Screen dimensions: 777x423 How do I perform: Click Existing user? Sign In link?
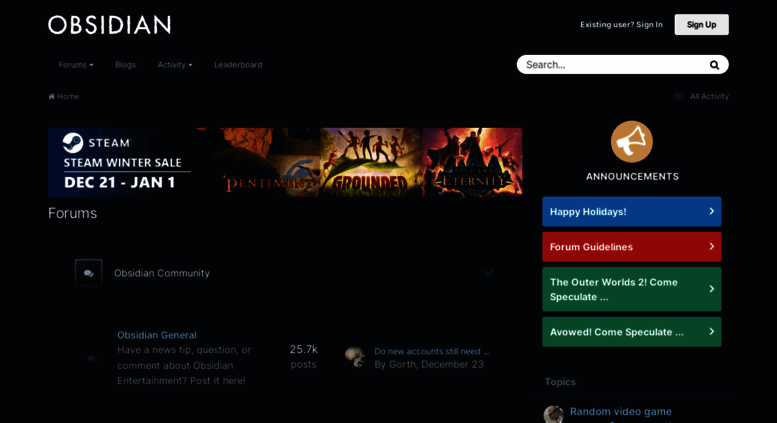(621, 24)
